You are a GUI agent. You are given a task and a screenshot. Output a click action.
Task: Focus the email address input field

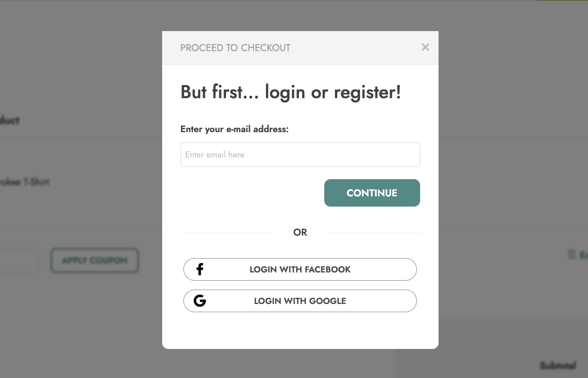300,155
